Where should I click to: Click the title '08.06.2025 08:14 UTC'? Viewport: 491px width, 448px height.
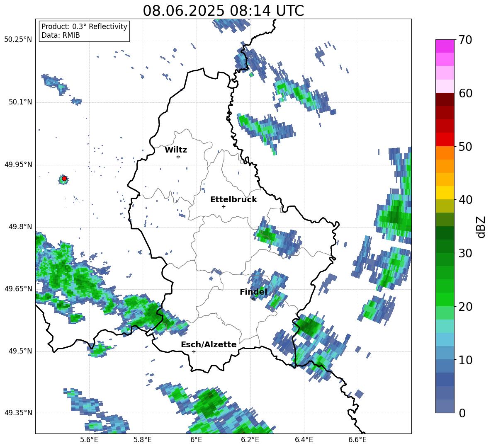[x=223, y=11]
